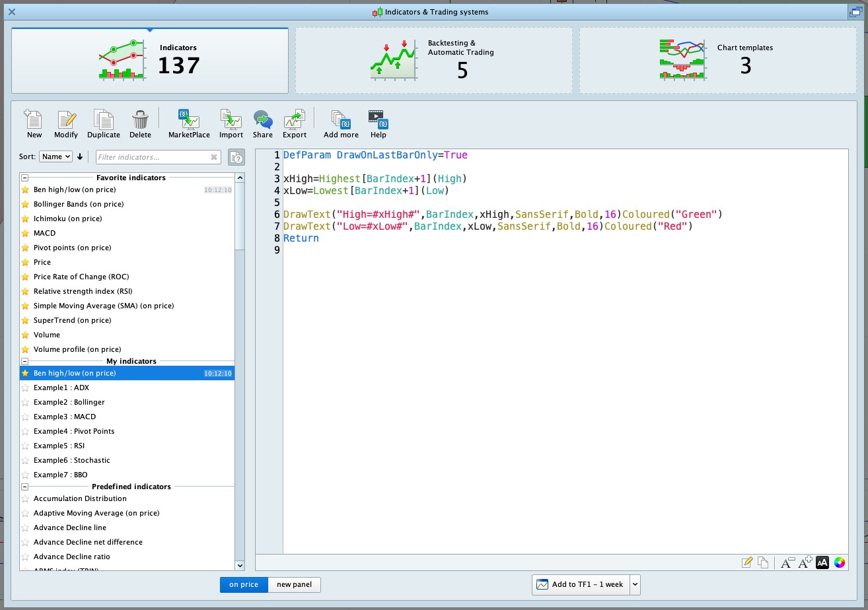Switch to Backtesting & Automatic Trading tab

(x=433, y=61)
